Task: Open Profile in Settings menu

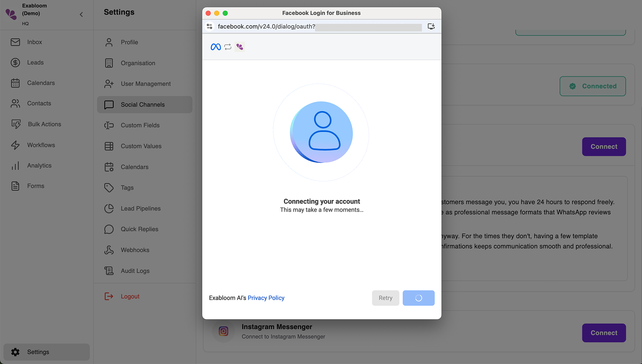Action: [x=129, y=42]
